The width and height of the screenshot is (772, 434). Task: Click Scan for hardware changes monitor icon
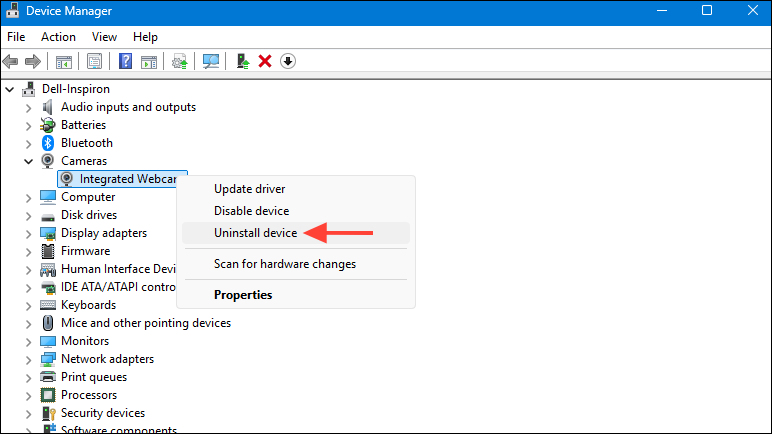(211, 61)
